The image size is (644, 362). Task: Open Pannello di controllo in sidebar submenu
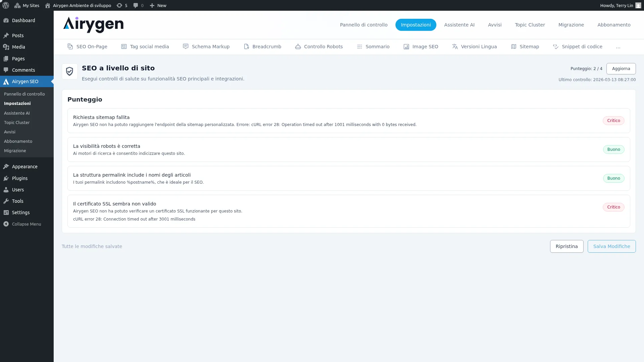(24, 94)
